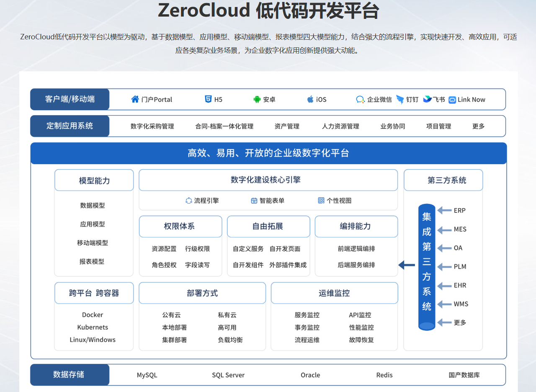Click the 个性视图 grid icon
Image resolution: width=536 pixels, height=392 pixels.
[321, 201]
